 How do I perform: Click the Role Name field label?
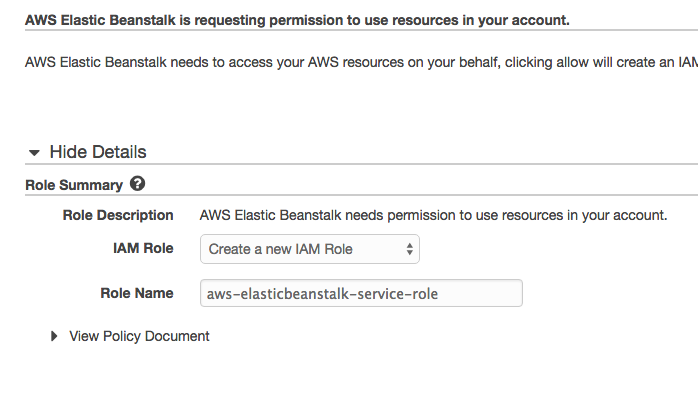pos(137,293)
